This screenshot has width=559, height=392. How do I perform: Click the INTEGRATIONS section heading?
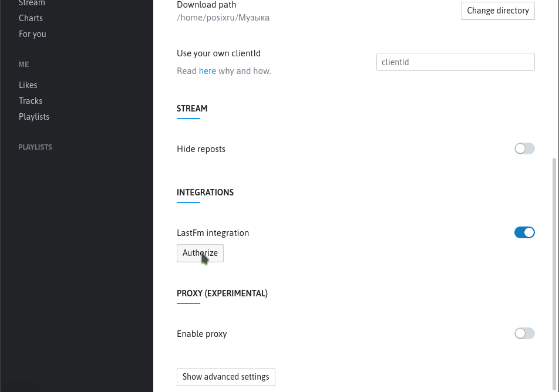coord(205,192)
